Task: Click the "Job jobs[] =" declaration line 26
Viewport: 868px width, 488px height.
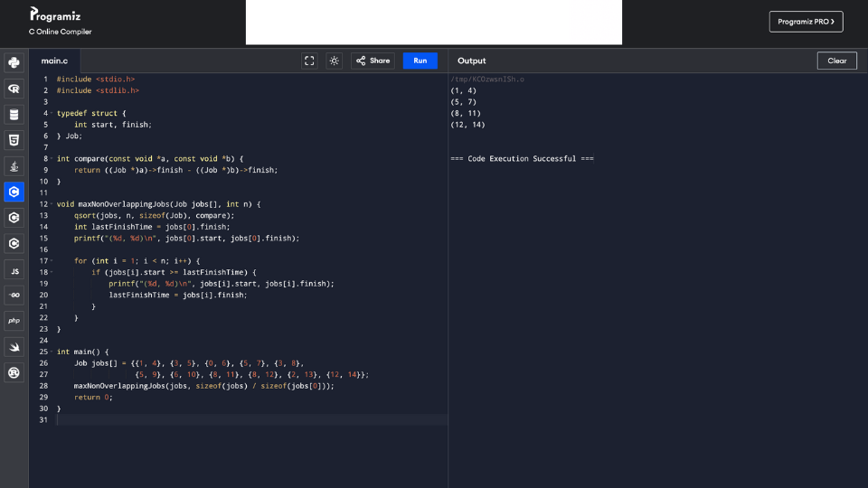Action: 189,363
